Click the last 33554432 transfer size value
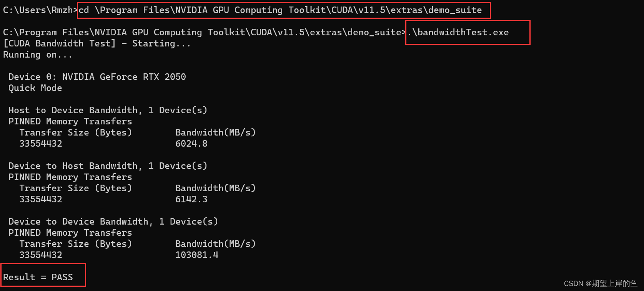The width and height of the screenshot is (644, 291). click(41, 255)
